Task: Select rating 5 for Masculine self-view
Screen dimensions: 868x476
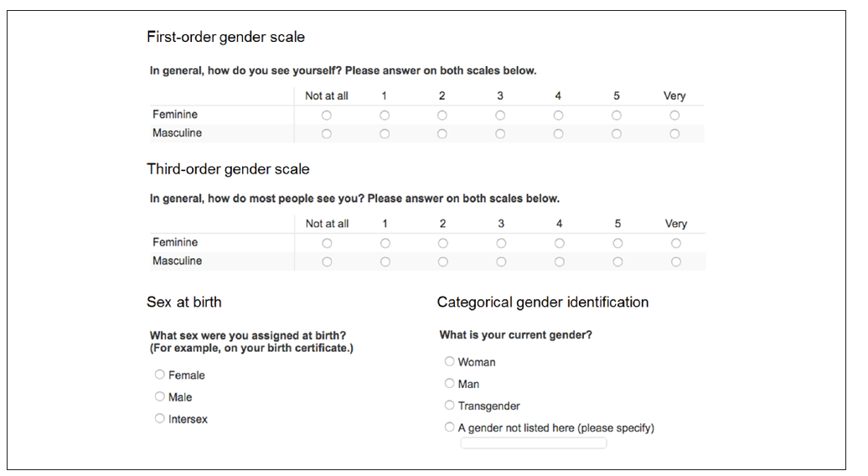Action: tap(617, 134)
